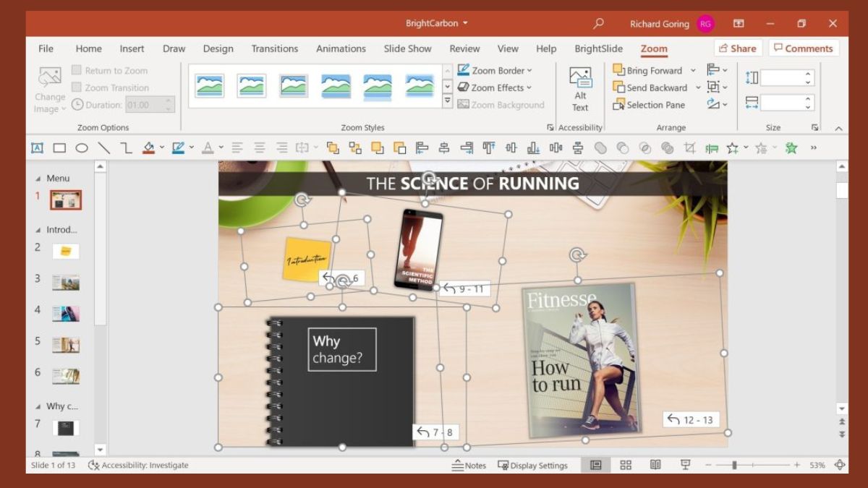The image size is (868, 488).
Task: Open the Zoom Border dropdown
Action: 495,70
